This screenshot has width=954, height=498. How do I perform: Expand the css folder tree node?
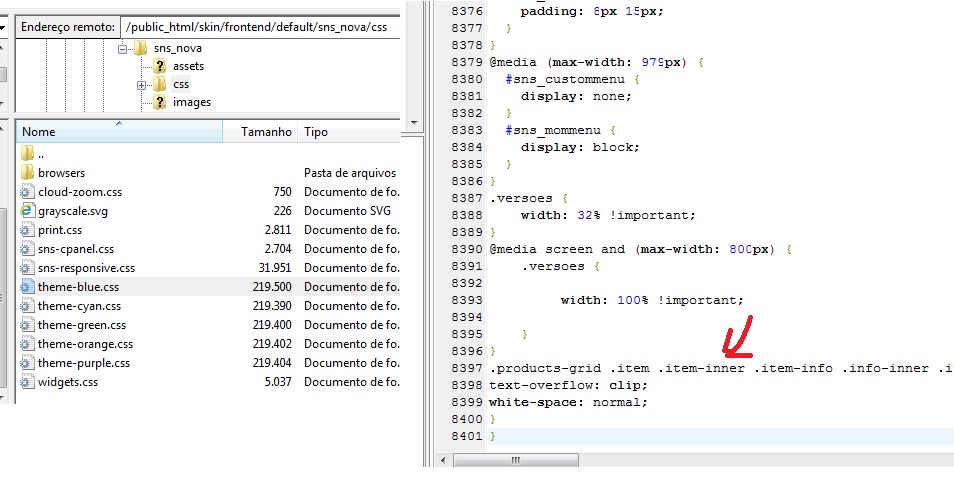pos(142,85)
